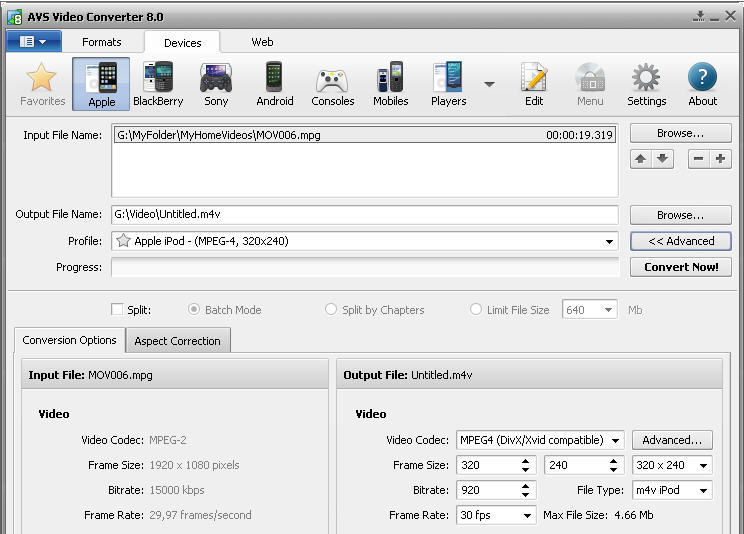Browse for an input file
This screenshot has width=744, height=534.
click(680, 133)
